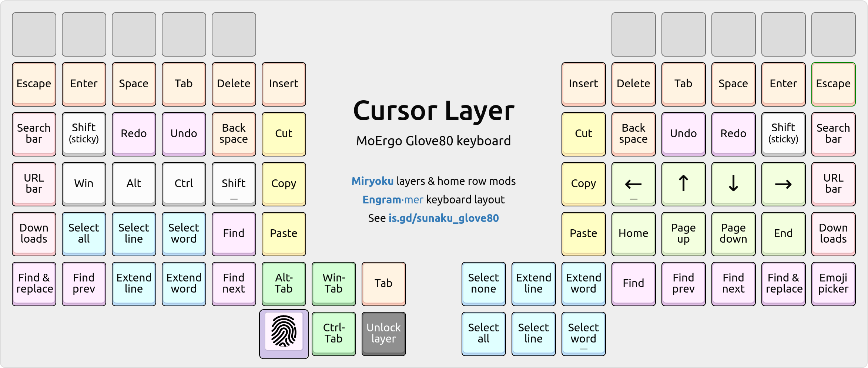Viewport: 868px width, 368px height.
Task: Click the Find prev key on the right-hand half
Action: click(683, 284)
